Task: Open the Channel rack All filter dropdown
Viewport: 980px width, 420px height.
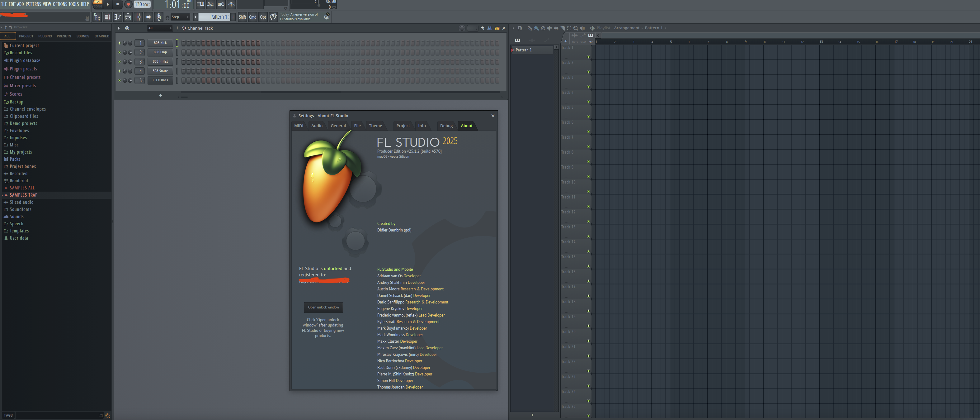Action: pos(160,28)
